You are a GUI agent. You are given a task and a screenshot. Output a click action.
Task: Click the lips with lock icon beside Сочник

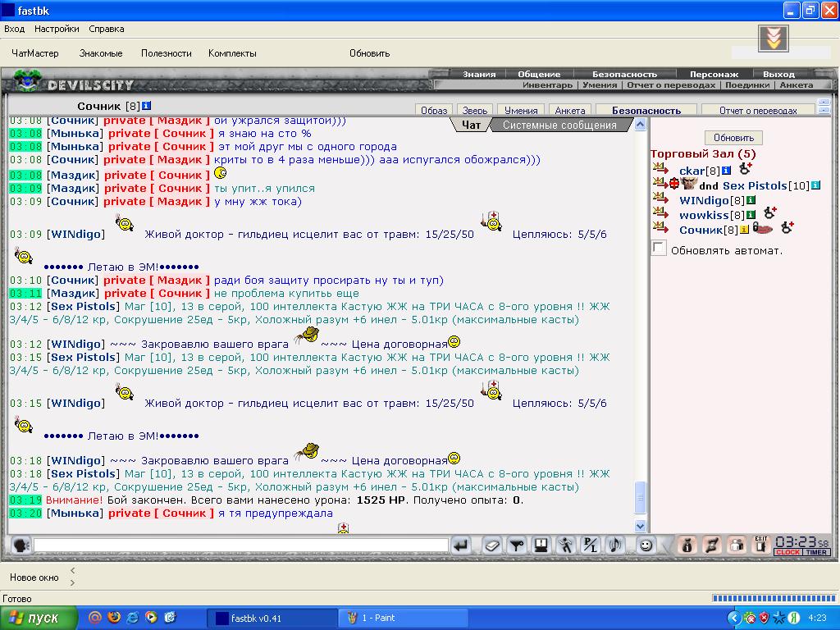(x=762, y=229)
